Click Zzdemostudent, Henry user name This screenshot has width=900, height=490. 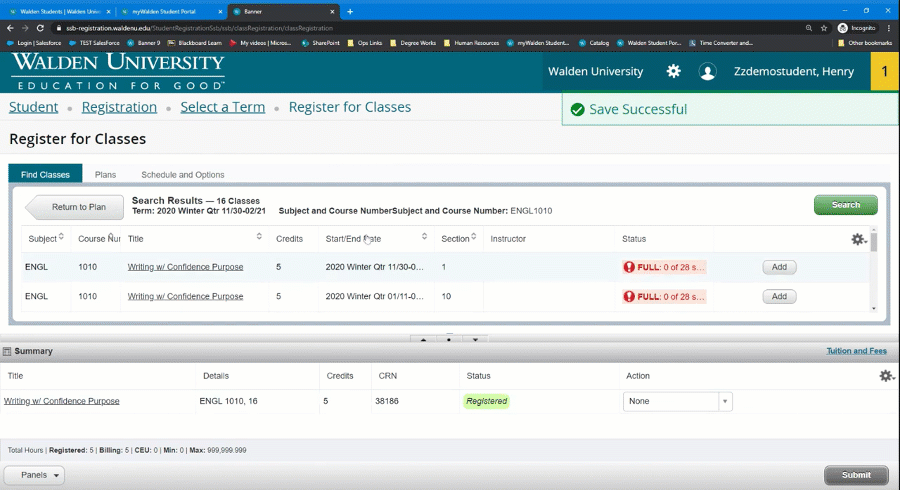tap(794, 72)
